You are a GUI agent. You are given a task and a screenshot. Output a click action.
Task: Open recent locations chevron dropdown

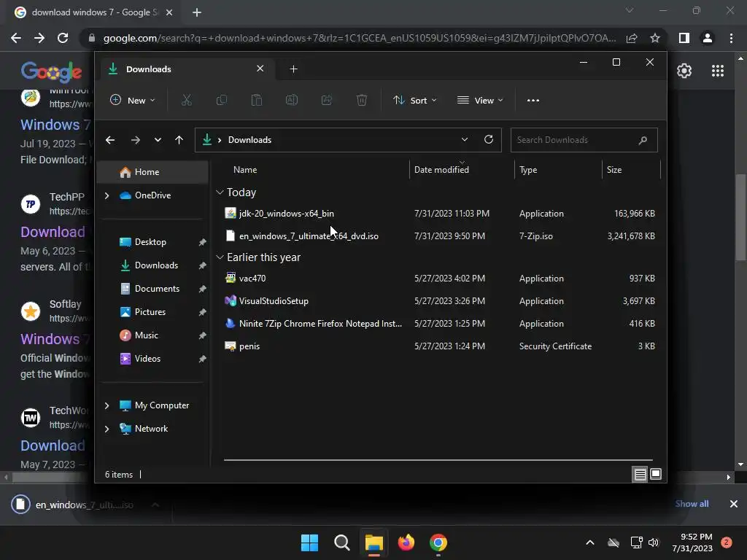click(158, 140)
